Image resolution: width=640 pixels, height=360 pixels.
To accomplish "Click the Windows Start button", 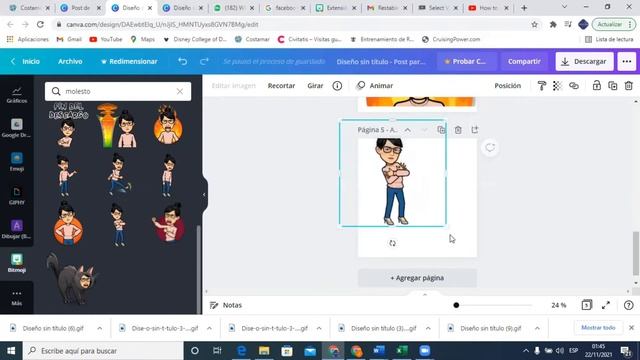I will tap(11, 351).
